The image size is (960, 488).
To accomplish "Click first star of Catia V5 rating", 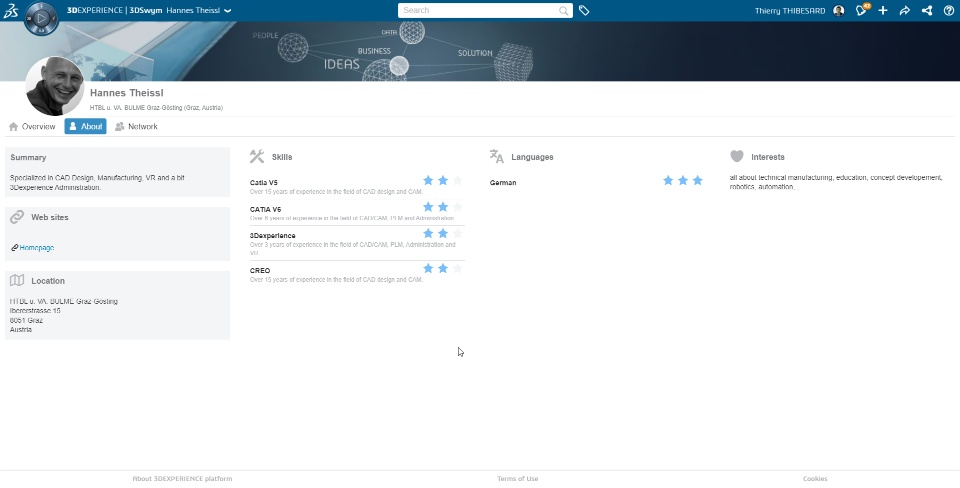I will coord(428,180).
